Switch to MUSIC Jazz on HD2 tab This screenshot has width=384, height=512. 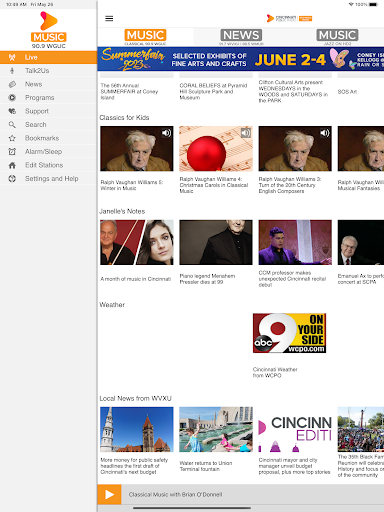[337, 37]
